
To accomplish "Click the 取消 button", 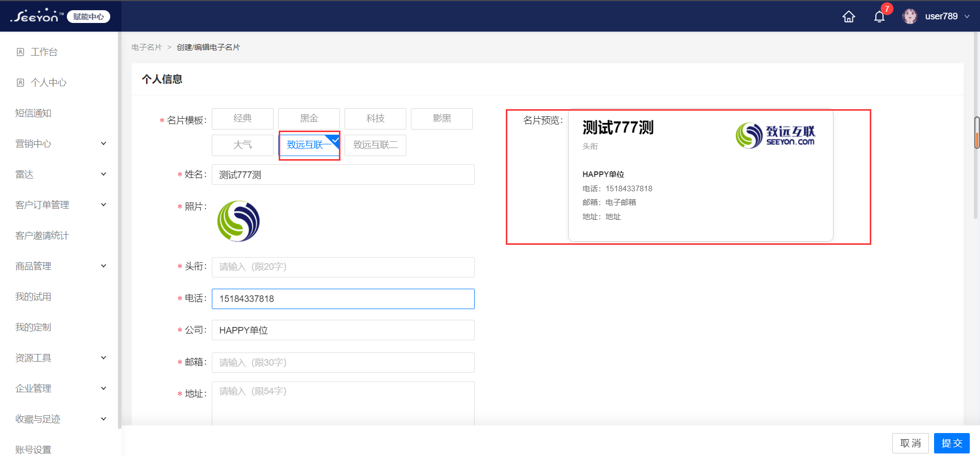I will [x=910, y=443].
